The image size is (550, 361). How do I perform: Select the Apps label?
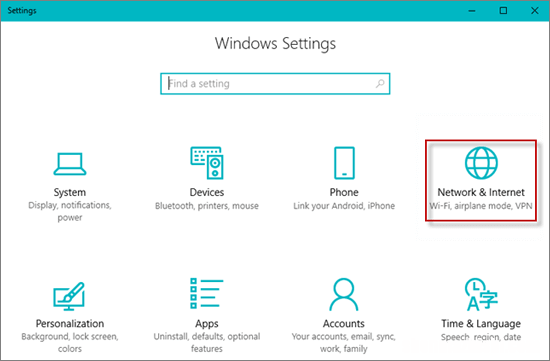(207, 324)
